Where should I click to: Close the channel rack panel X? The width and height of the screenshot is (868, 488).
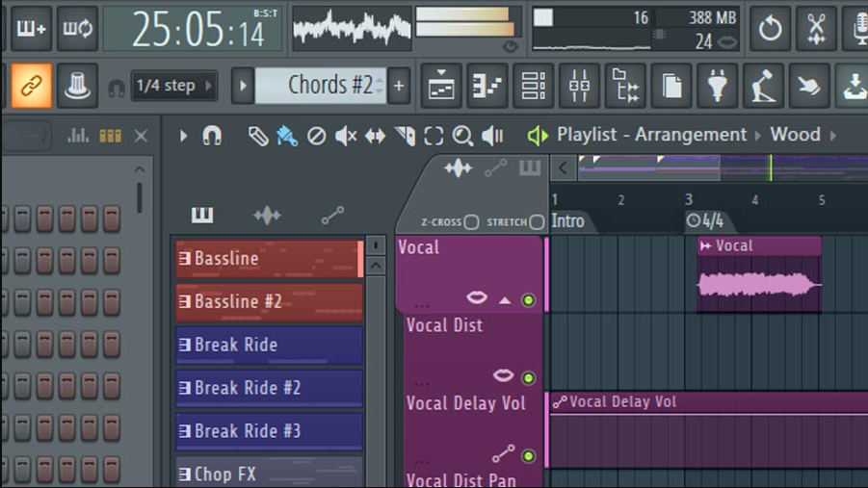click(142, 136)
